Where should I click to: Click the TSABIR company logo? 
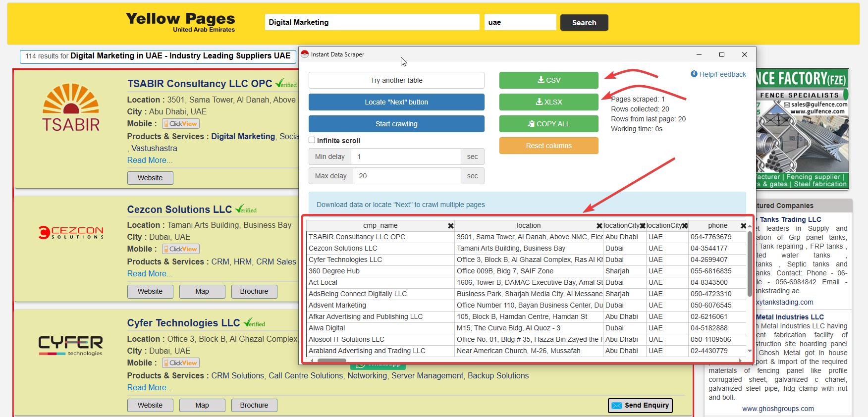pos(71,107)
